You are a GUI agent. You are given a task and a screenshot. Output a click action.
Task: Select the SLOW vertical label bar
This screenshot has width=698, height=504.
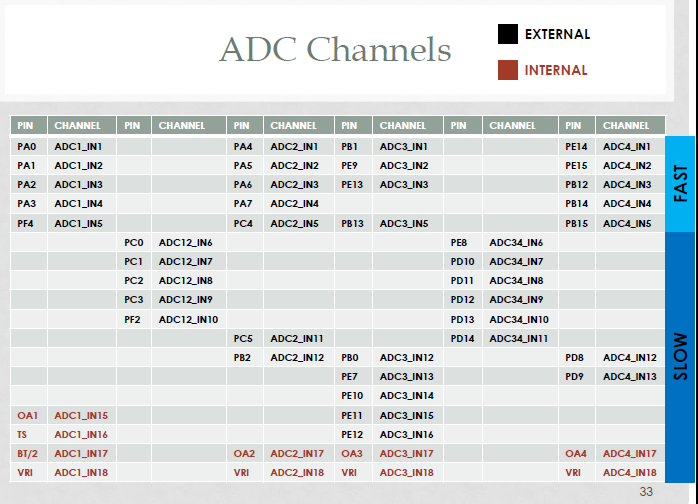click(x=680, y=357)
